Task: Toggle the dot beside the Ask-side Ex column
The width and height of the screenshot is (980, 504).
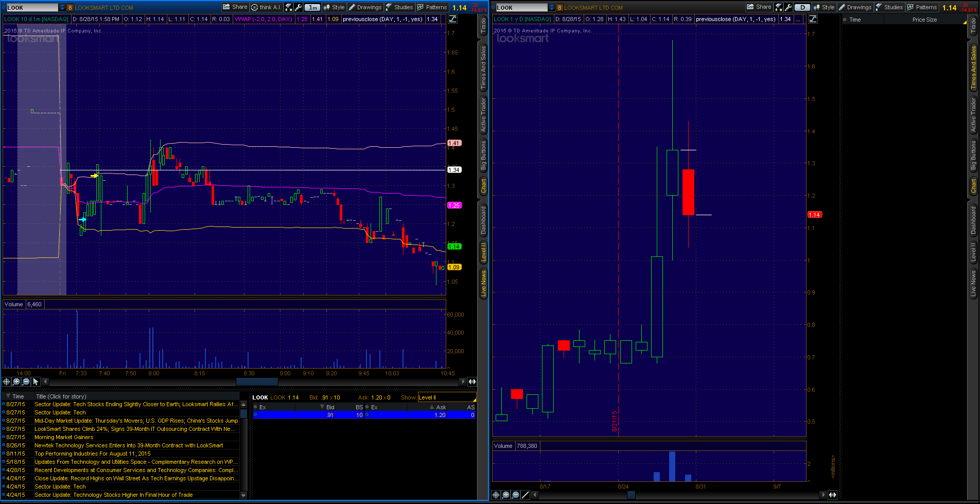Action: 367,407
